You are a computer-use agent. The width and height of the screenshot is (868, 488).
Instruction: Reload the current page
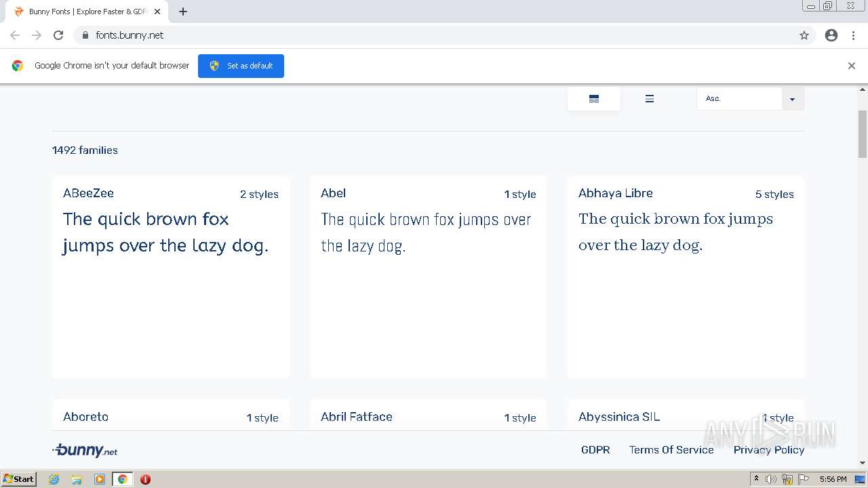58,35
